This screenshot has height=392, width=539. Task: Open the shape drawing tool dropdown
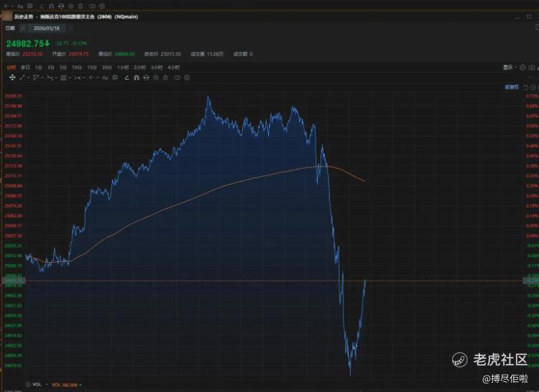pyautogui.click(x=42, y=78)
